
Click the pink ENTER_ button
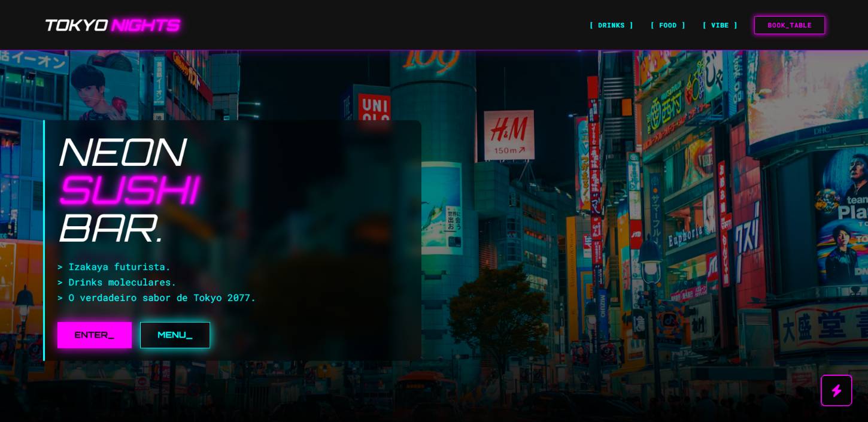95,335
